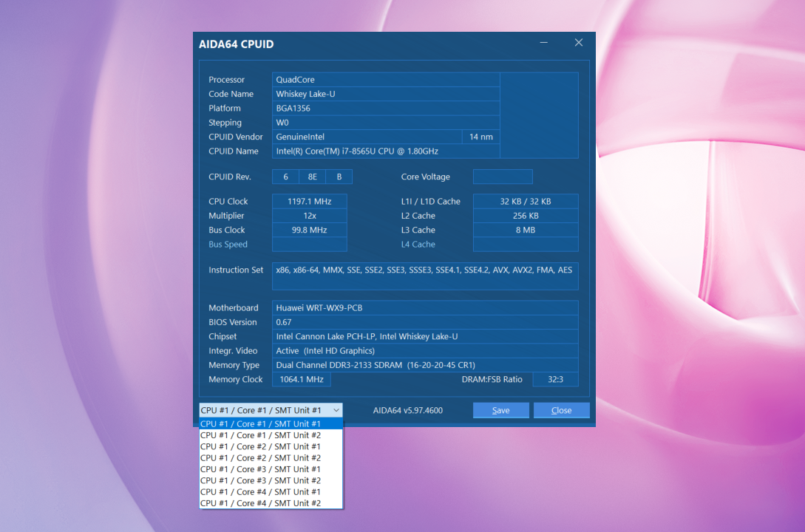Image resolution: width=805 pixels, height=532 pixels.
Task: Click the Memory Type DDR3-2133 field
Action: (x=425, y=365)
